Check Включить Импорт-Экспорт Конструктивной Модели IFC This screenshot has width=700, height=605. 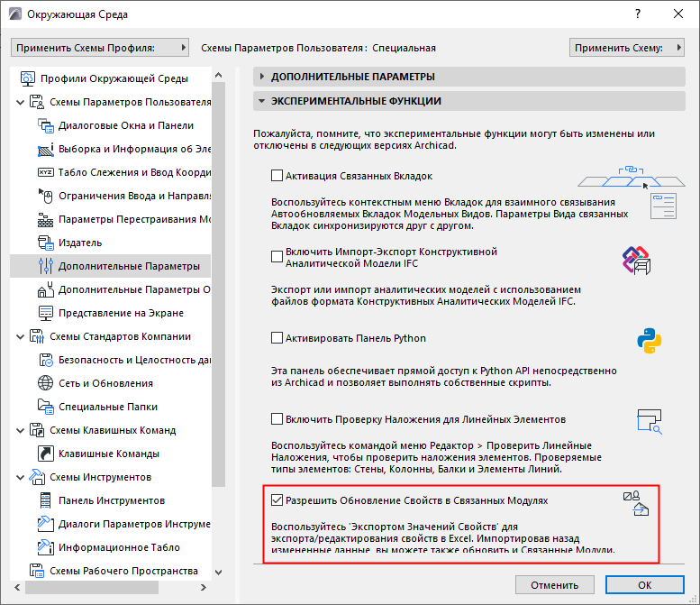click(x=277, y=257)
